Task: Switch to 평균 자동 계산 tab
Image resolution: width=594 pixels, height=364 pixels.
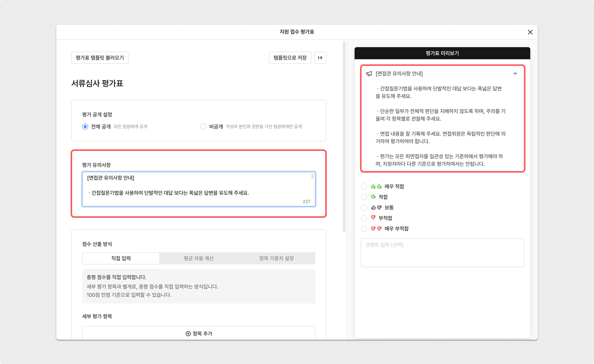Action: click(198, 258)
